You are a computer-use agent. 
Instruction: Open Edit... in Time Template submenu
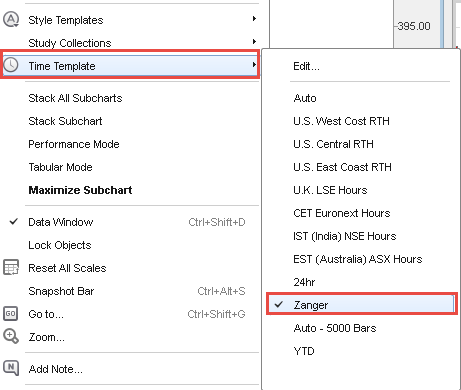click(x=306, y=66)
